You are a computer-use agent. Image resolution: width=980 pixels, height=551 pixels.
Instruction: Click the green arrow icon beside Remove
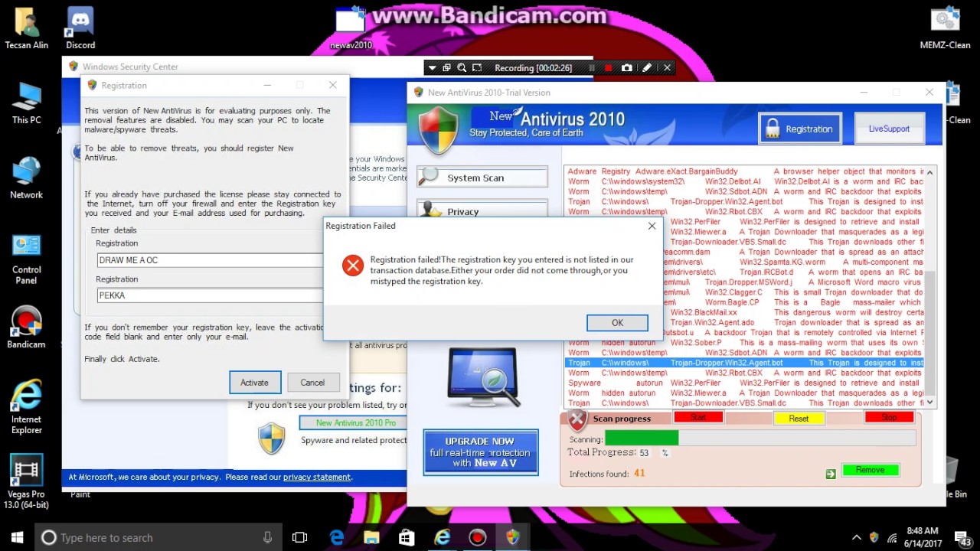pyautogui.click(x=831, y=474)
